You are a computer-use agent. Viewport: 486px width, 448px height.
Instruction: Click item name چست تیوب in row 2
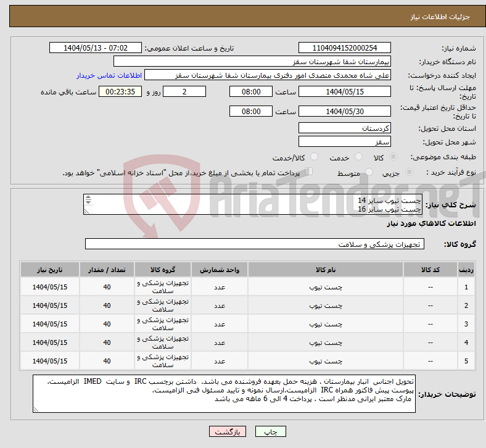pos(326,305)
